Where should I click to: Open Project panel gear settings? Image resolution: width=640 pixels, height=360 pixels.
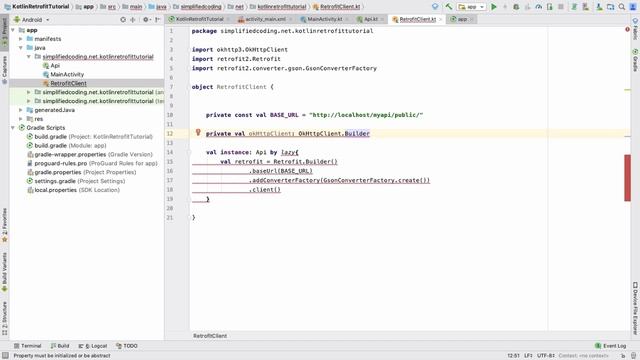point(146,19)
